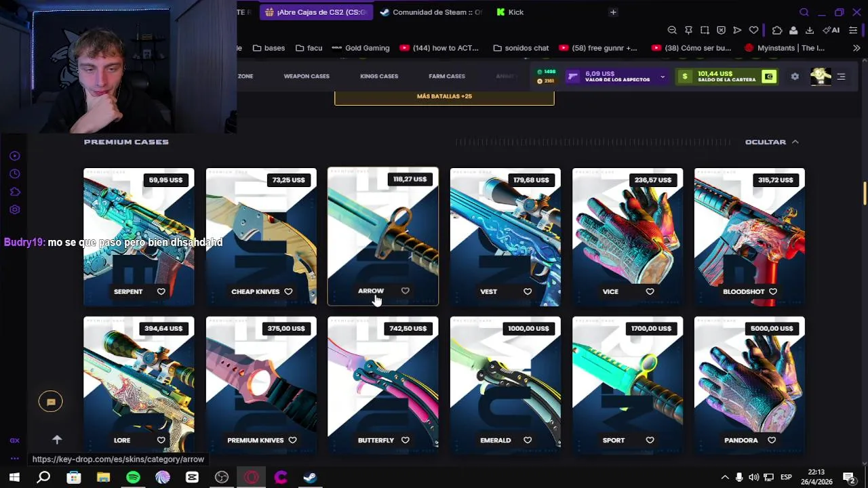This screenshot has height=488, width=868.
Task: Open Spotify from the taskbar
Action: click(133, 477)
